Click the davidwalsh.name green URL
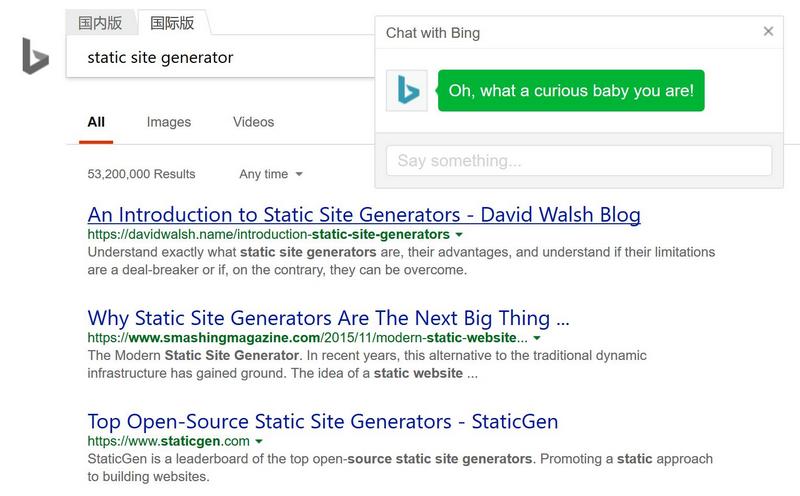Viewport: 800px width, 496px height. pyautogui.click(x=268, y=234)
